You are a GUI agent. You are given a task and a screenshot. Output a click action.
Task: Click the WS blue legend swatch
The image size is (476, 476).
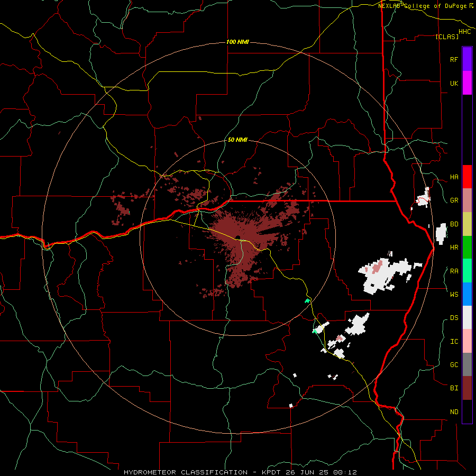point(467,294)
